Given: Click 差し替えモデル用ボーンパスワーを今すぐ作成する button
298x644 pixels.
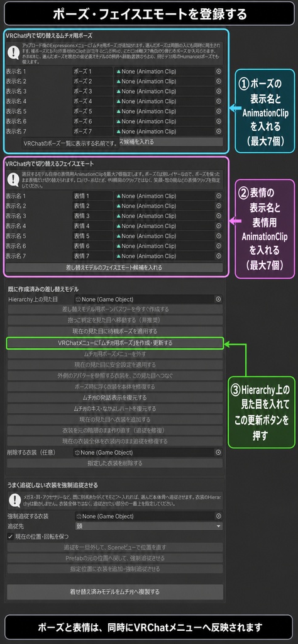Looking at the screenshot, I should point(115,309).
